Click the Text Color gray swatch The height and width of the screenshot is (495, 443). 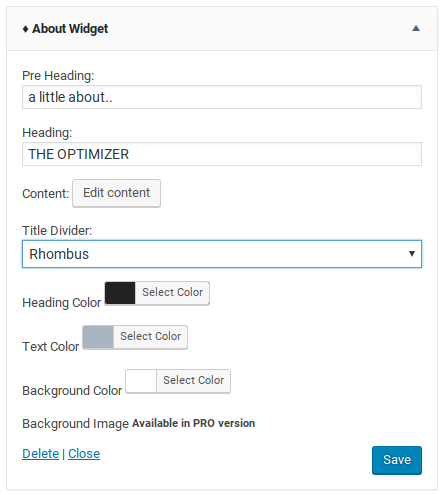98,337
